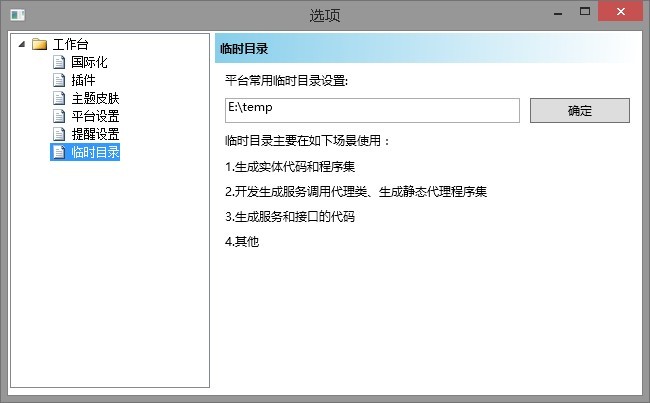Open the 提醒设置 settings page
650x403 pixels.
95,134
